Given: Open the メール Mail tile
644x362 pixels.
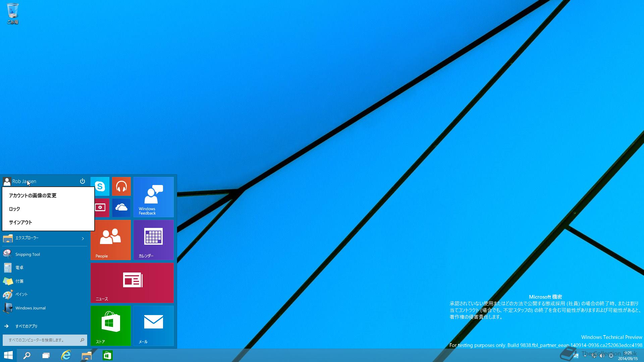Looking at the screenshot, I should (x=154, y=326).
